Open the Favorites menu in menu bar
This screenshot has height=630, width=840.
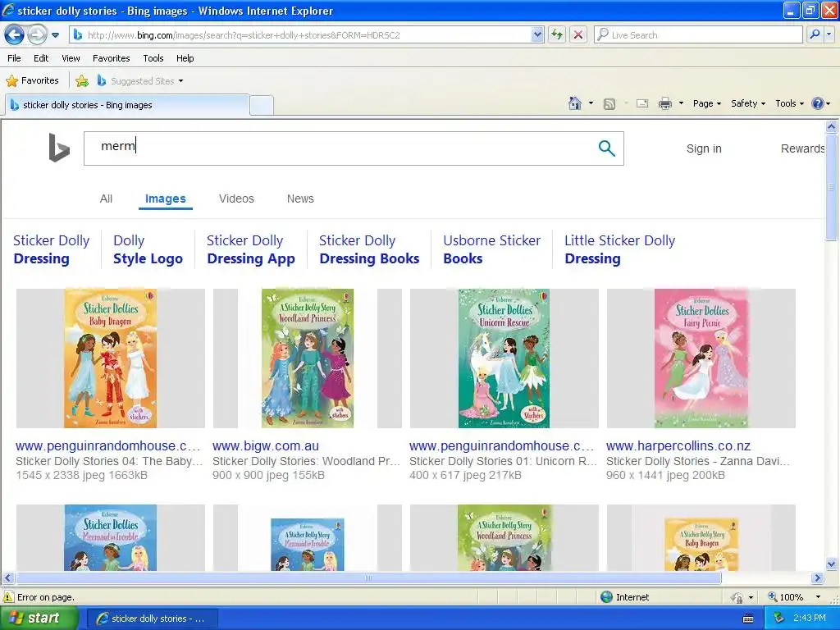pos(111,58)
